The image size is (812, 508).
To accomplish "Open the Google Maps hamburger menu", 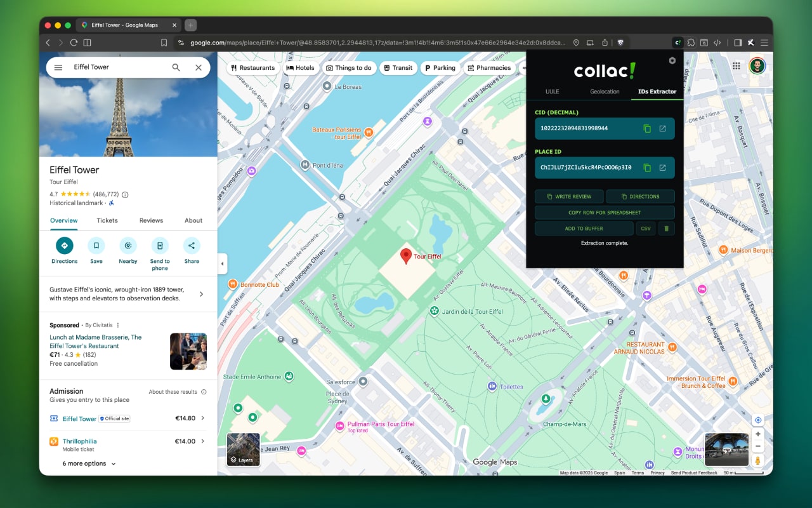I will [58, 67].
